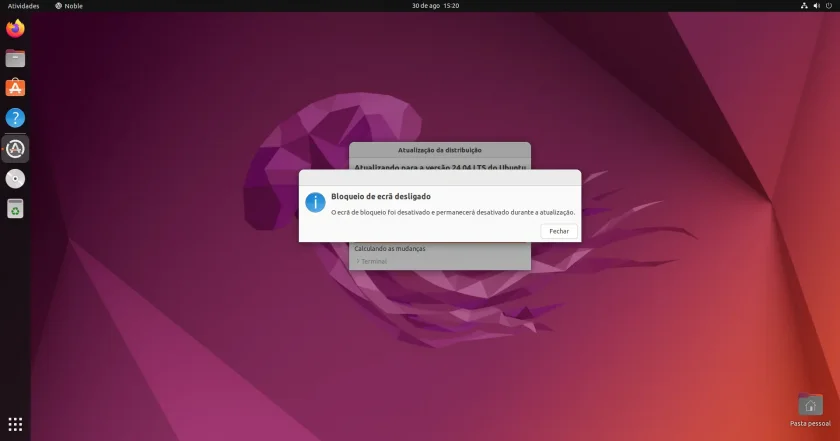Launch Ubuntu Software from the dock
Viewport: 840px width, 441px height.
tap(15, 88)
